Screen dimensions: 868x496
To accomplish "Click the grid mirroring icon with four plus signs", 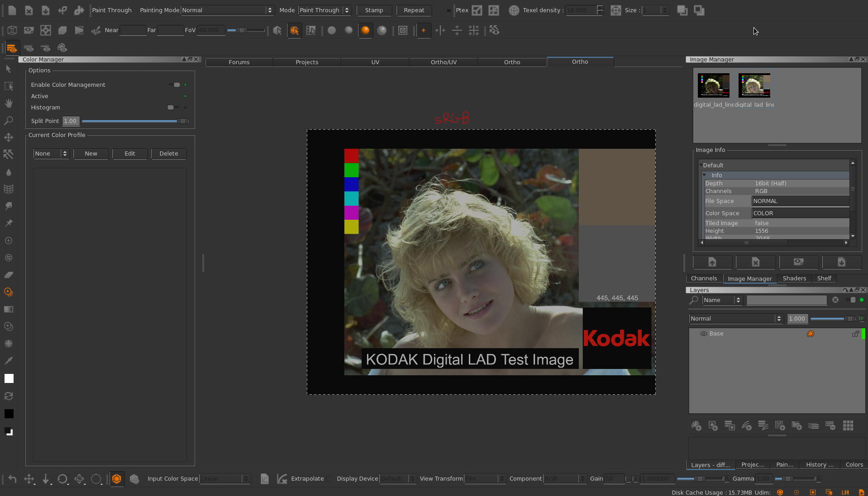I will [474, 30].
